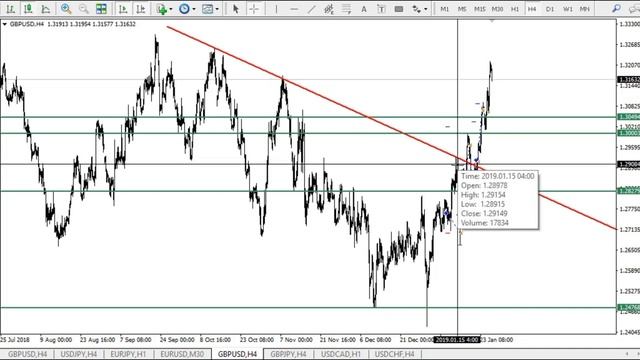Open the EURUSD,M30 chart tab
640x360 pixels.
click(182, 354)
